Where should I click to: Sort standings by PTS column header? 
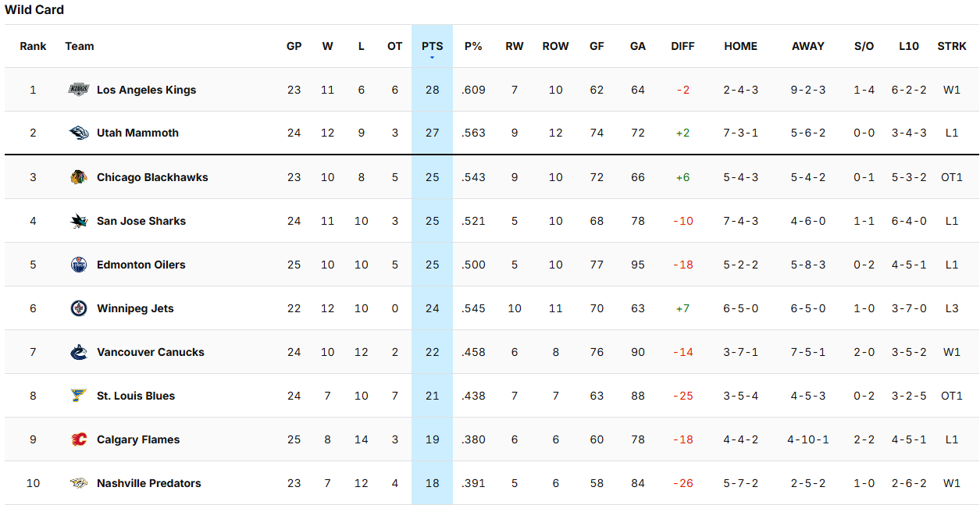(432, 46)
